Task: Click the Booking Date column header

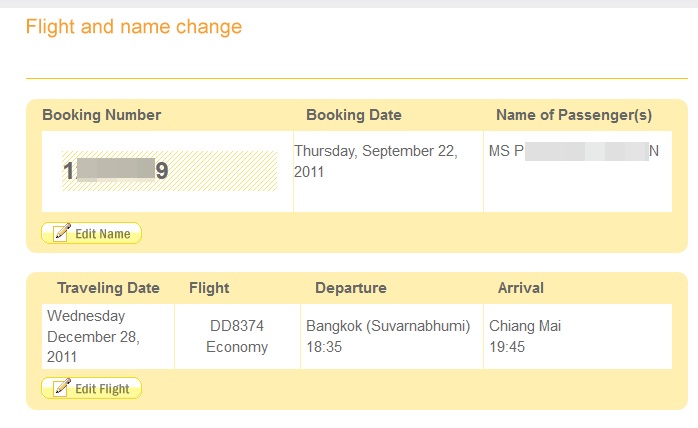Action: point(354,115)
